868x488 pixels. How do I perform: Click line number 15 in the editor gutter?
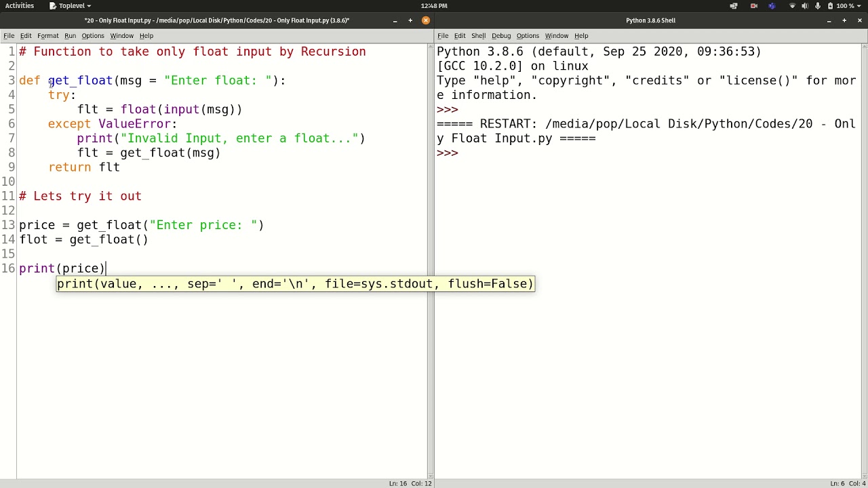click(x=8, y=254)
